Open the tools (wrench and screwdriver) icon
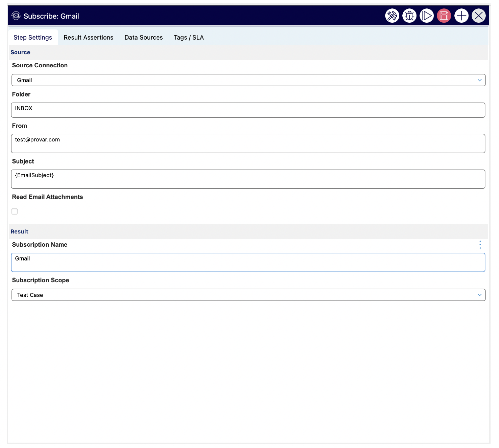Screen dimensions: 499x448 click(x=392, y=16)
